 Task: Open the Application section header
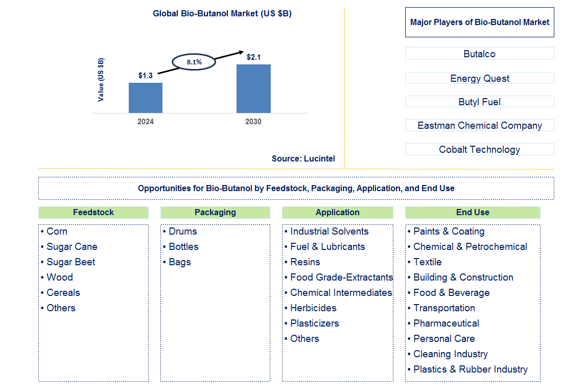pyautogui.click(x=337, y=212)
